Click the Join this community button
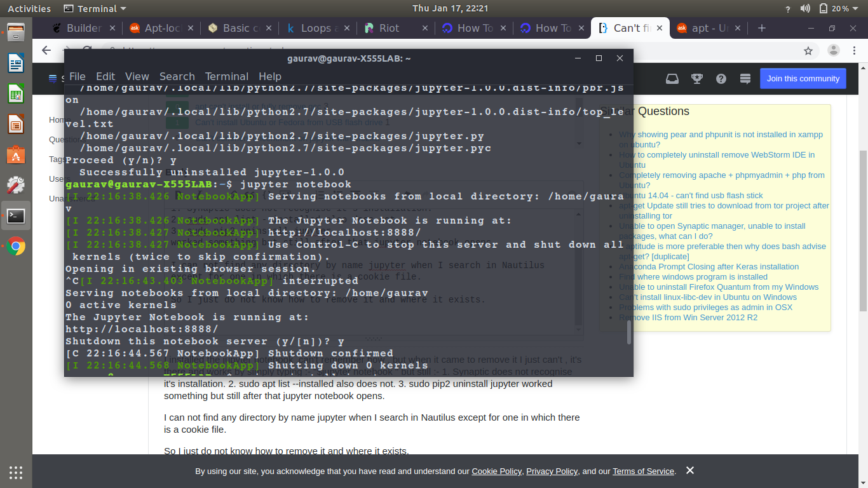Image resolution: width=868 pixels, height=488 pixels. pos(803,79)
